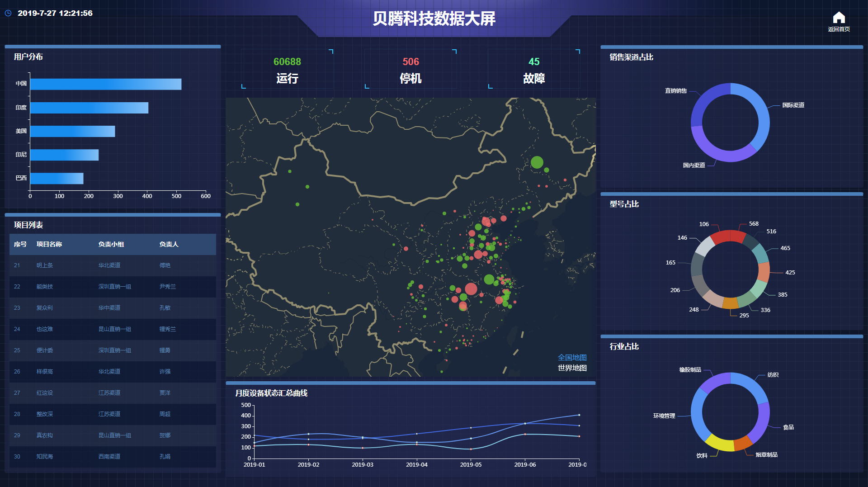Viewport: 868px width, 487px height.
Task: Switch the map to 世界地图
Action: [x=572, y=368]
